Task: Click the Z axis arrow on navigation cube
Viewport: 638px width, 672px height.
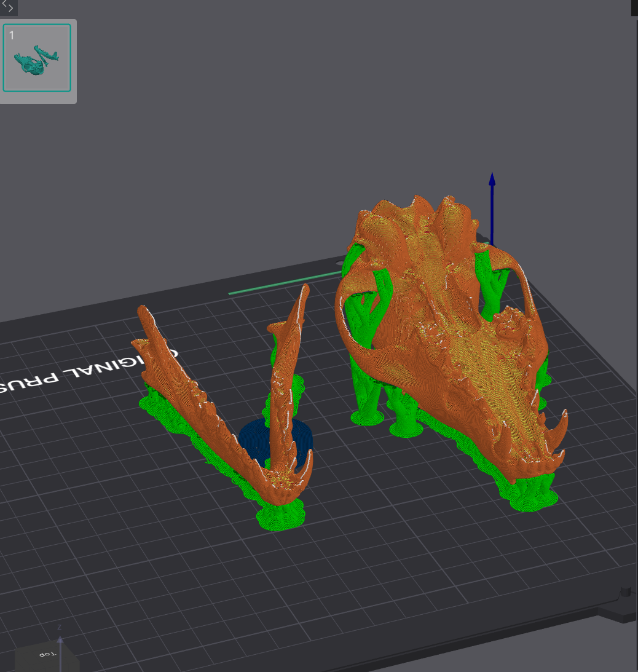Action: pos(60,642)
